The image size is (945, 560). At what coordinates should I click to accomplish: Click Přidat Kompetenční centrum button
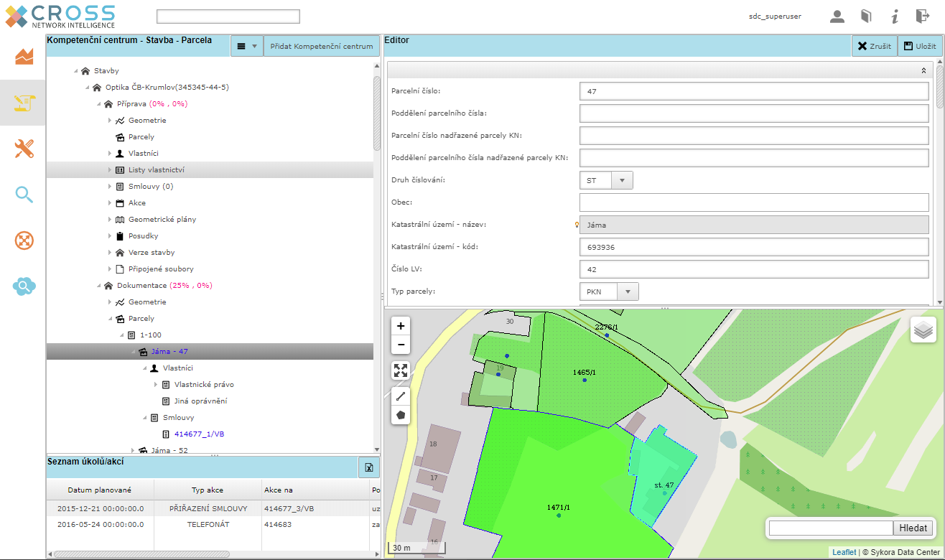[x=321, y=46]
